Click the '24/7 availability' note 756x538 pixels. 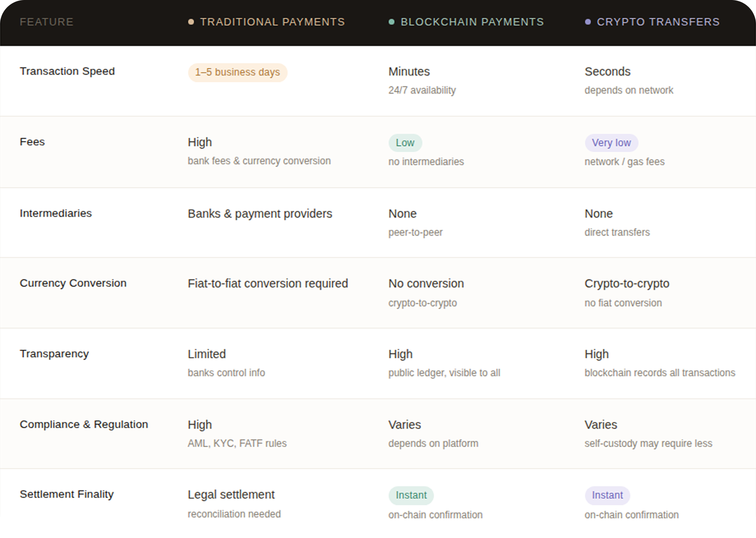pos(422,90)
